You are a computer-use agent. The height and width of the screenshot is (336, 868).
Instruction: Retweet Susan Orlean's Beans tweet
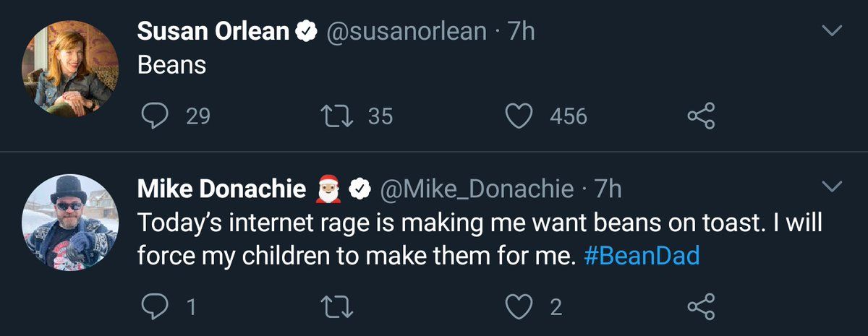[336, 116]
